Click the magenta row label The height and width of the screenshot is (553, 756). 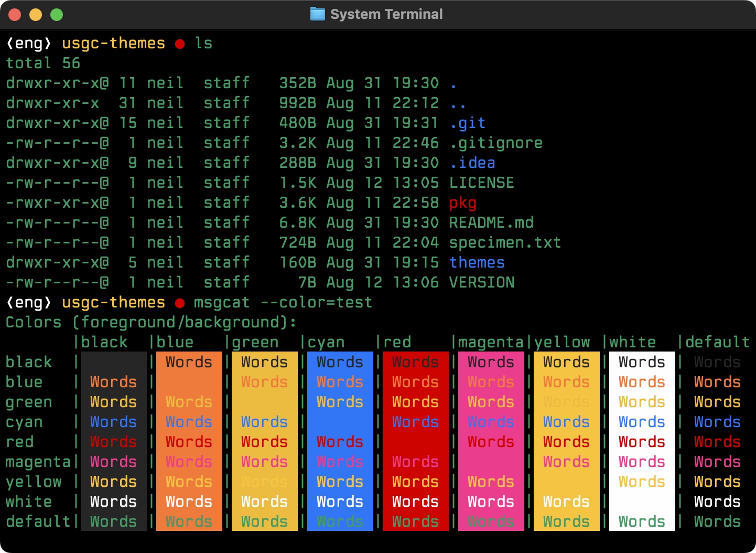coord(38,462)
